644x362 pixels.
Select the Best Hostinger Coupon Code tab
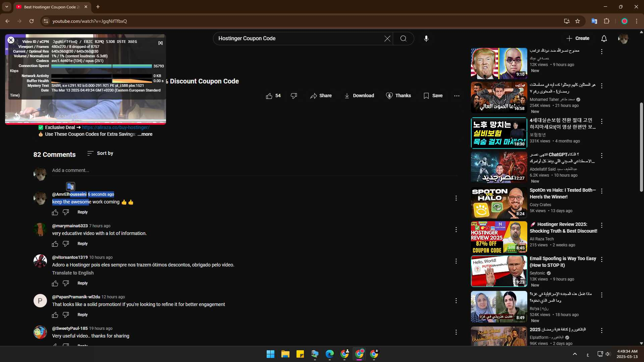[52, 7]
